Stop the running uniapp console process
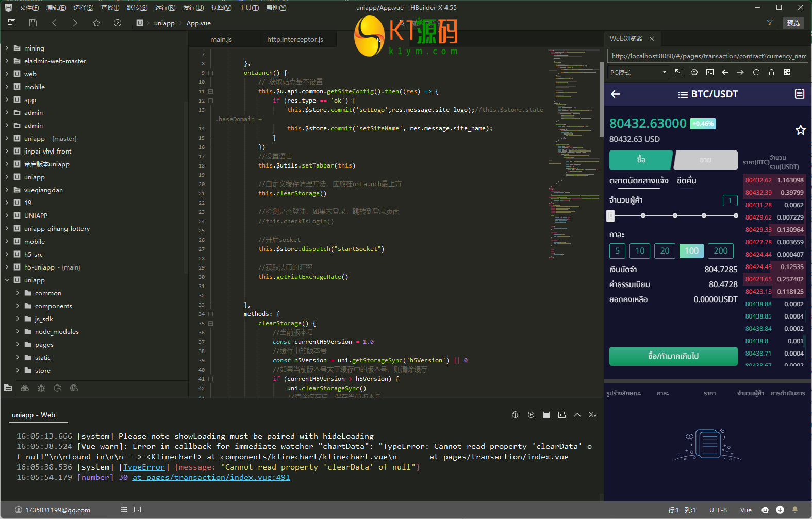This screenshot has height=519, width=812. [546, 415]
